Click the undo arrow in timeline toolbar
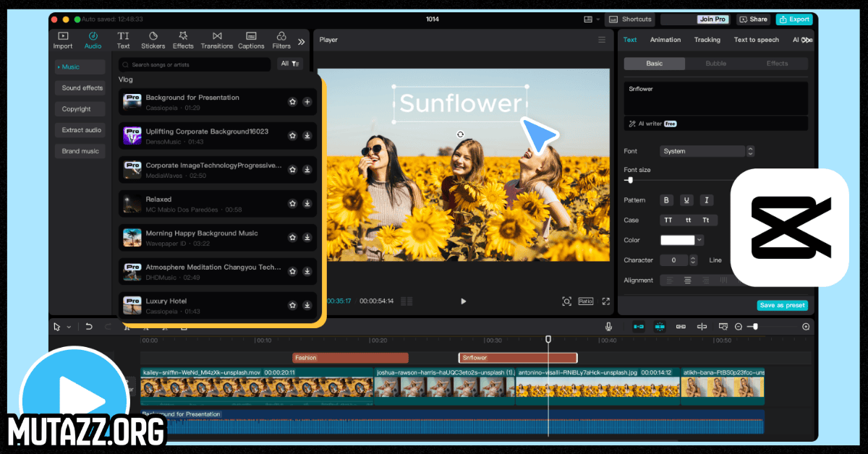The image size is (868, 454). (89, 327)
